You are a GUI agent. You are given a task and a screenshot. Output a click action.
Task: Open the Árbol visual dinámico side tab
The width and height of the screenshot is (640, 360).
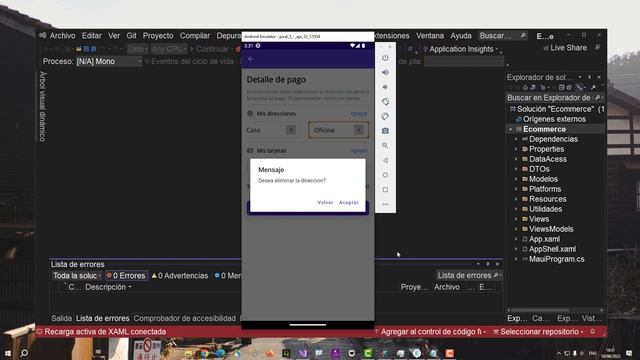[x=43, y=107]
